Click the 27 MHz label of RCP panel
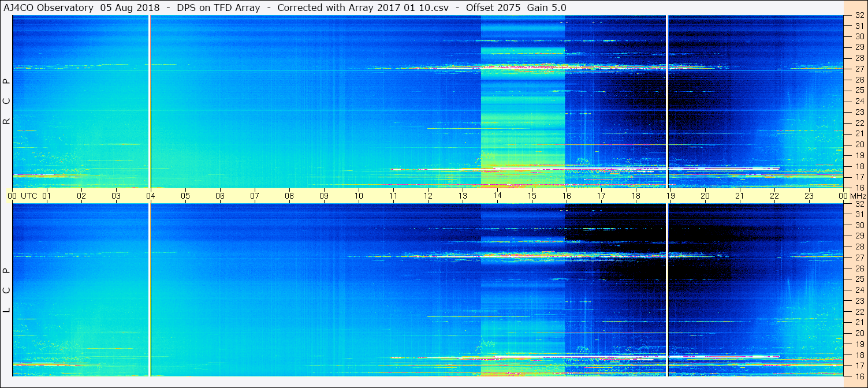The width and height of the screenshot is (868, 388). click(859, 69)
